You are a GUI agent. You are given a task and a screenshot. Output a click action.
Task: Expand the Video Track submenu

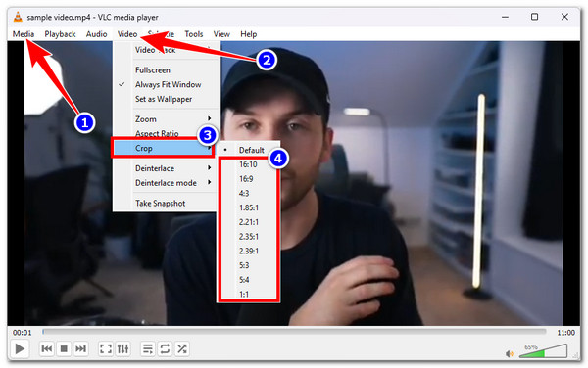point(167,50)
